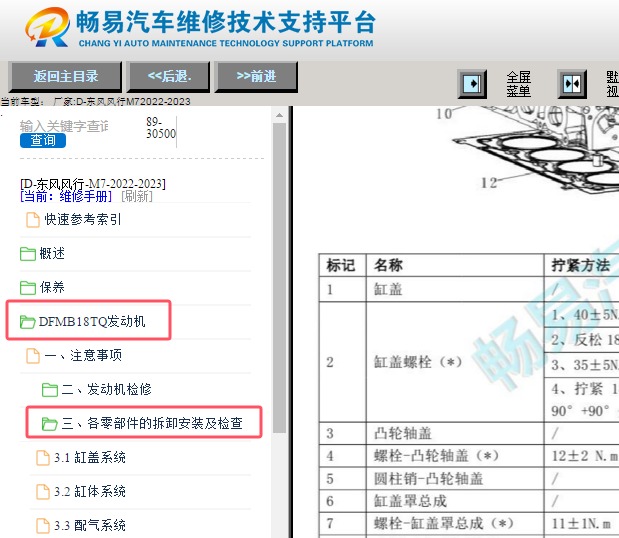This screenshot has width=619, height=538.
Task: Click the 3.1 缸盖系统 page icon
Action: pyautogui.click(x=43, y=458)
